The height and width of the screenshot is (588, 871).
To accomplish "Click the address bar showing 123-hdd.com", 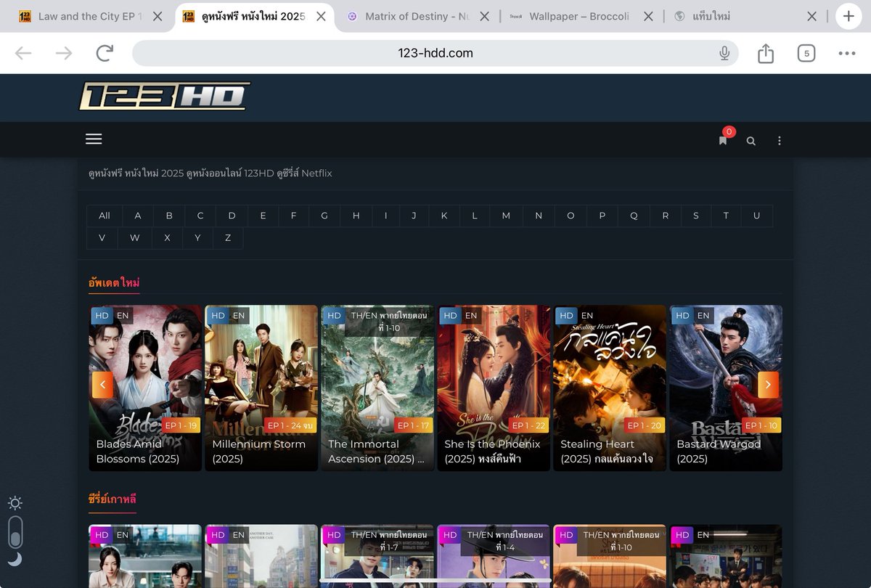I will 435,53.
